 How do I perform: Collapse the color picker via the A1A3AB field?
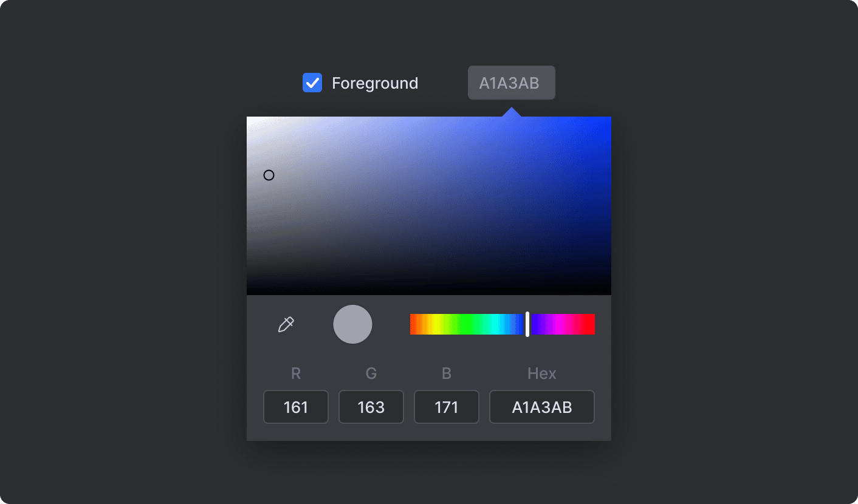pos(511,83)
